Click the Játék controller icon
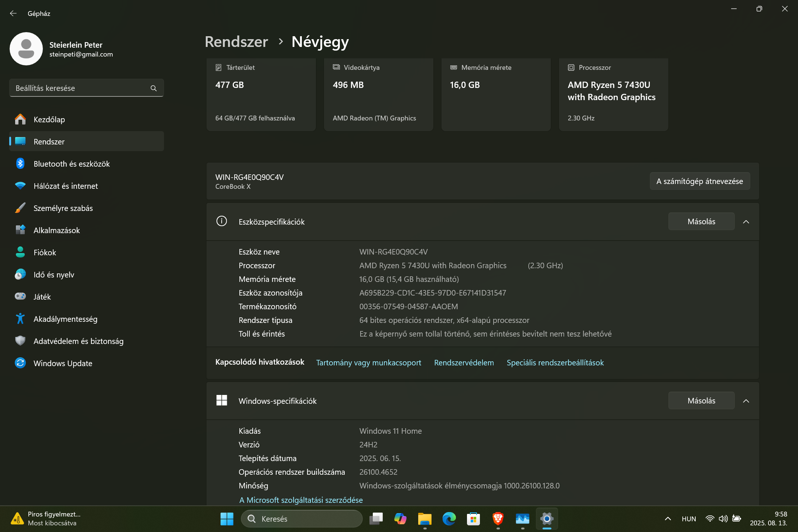The image size is (798, 532). (20, 296)
